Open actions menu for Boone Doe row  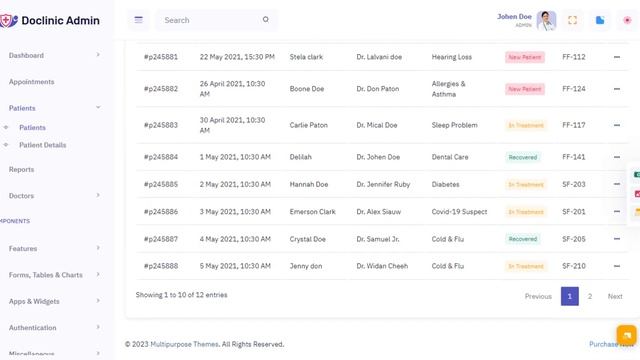click(617, 89)
